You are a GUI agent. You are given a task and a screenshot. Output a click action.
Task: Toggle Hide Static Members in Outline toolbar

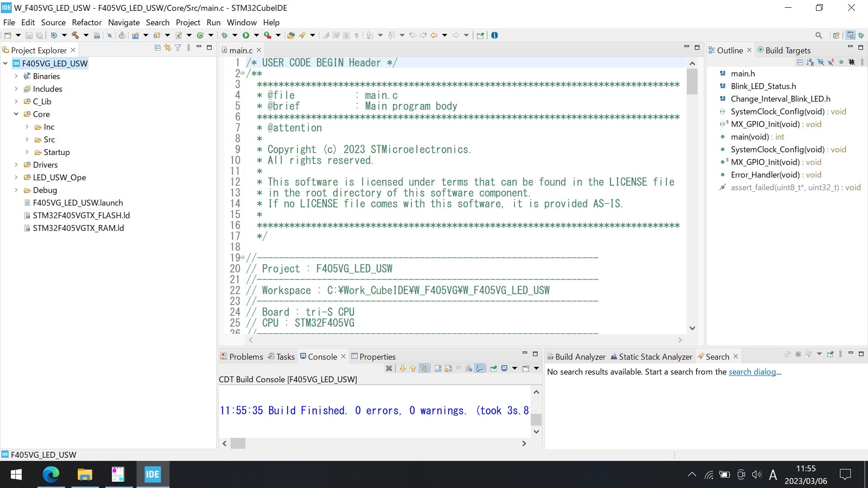click(x=831, y=62)
